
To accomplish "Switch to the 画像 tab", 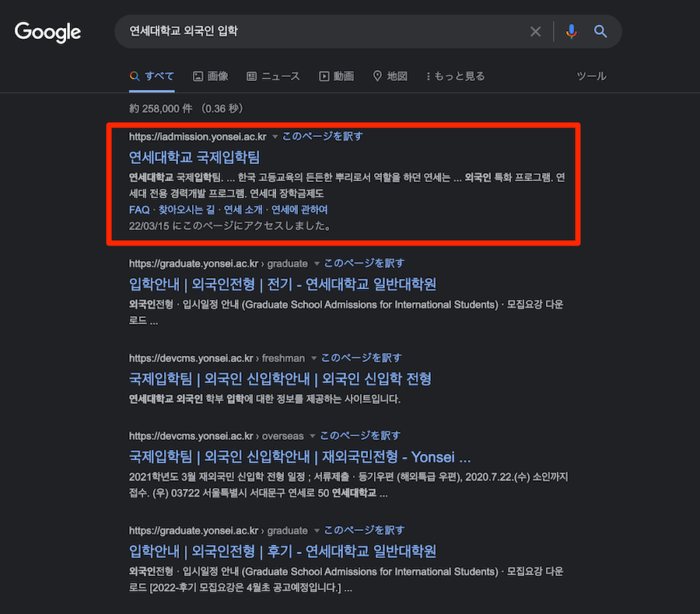I will 211,76.
